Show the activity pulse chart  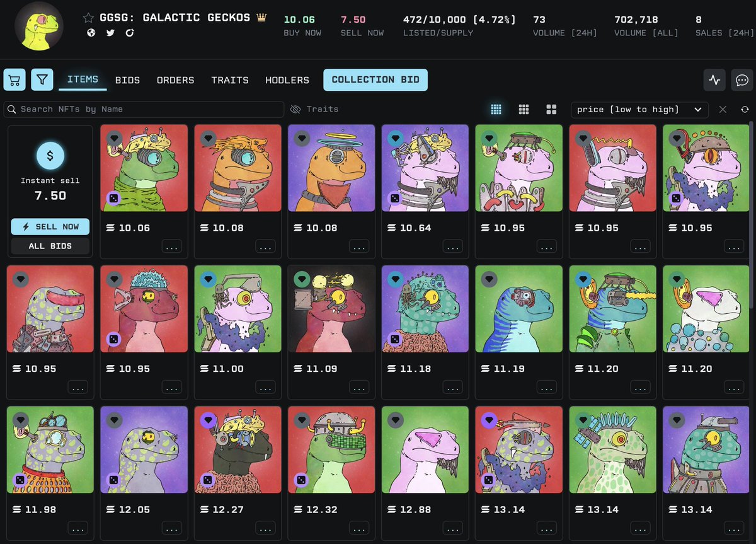tap(714, 80)
